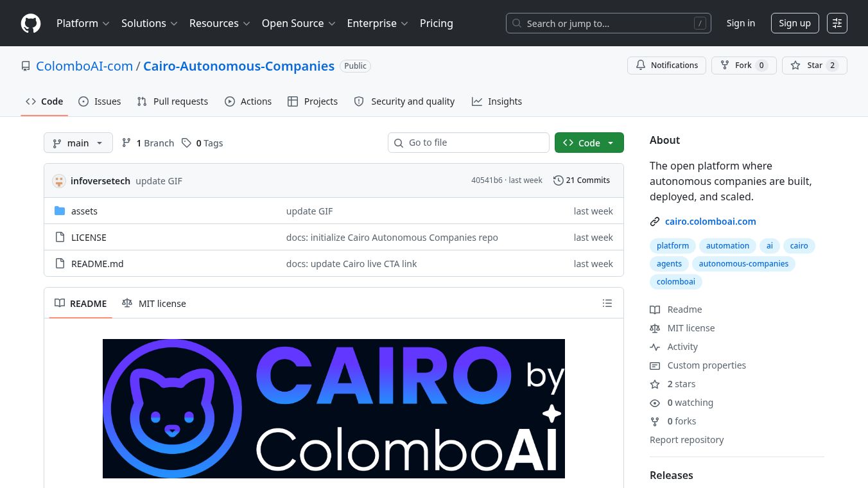The width and height of the screenshot is (868, 488).
Task: Click the agents topic tag
Action: 669,264
